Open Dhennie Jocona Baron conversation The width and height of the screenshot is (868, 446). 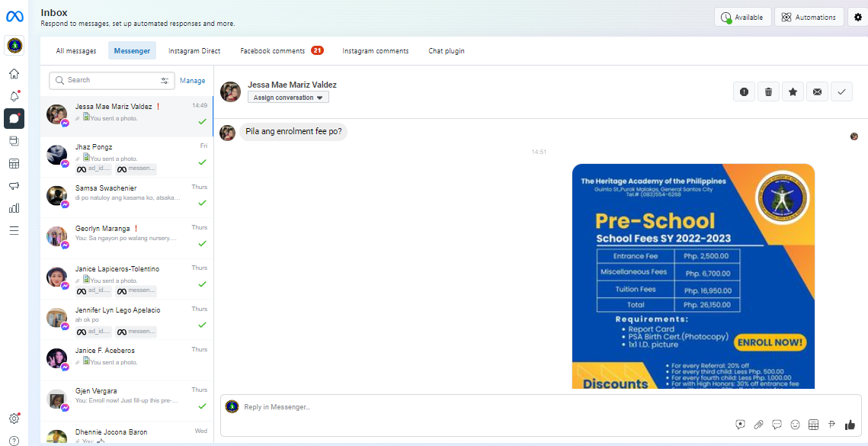[x=127, y=433]
